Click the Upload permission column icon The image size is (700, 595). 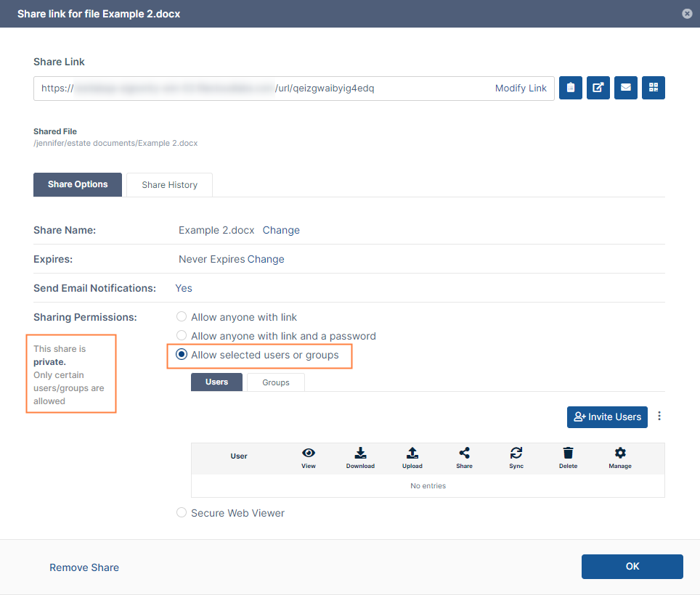click(412, 453)
